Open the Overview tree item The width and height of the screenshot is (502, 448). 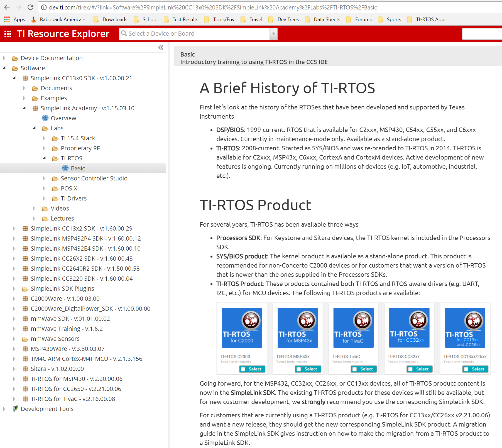[x=63, y=118]
